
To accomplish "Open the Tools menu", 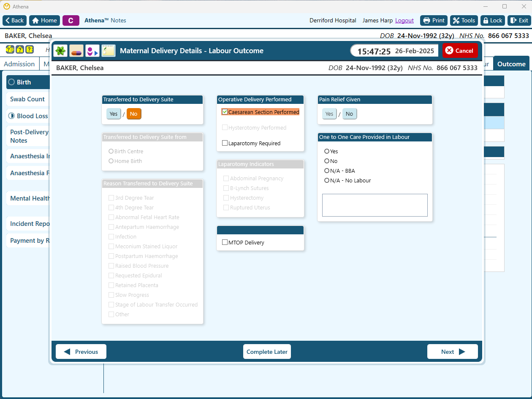I will pyautogui.click(x=464, y=20).
